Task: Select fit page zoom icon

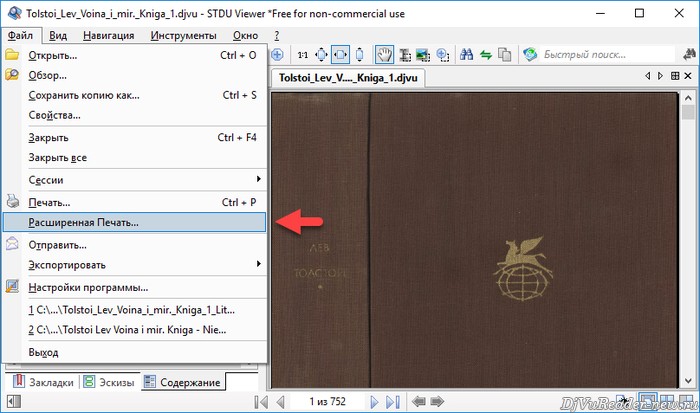Action: click(321, 55)
